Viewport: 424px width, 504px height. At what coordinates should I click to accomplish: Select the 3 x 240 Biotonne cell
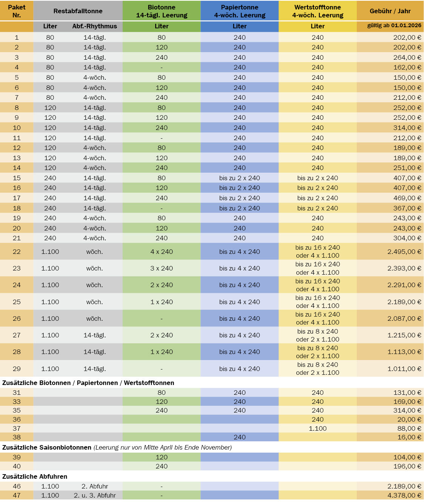tap(162, 268)
